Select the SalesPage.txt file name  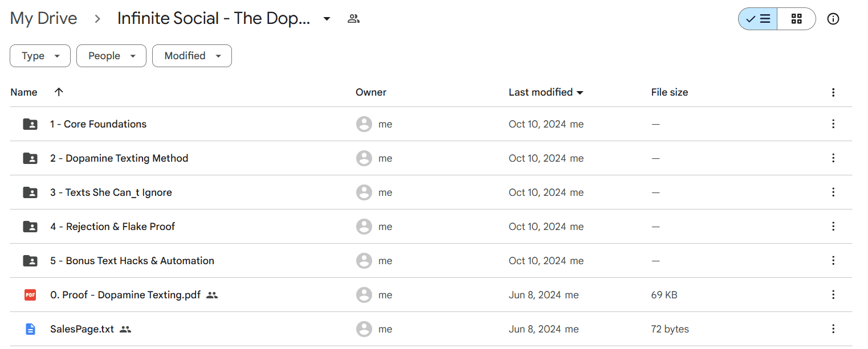(x=82, y=329)
